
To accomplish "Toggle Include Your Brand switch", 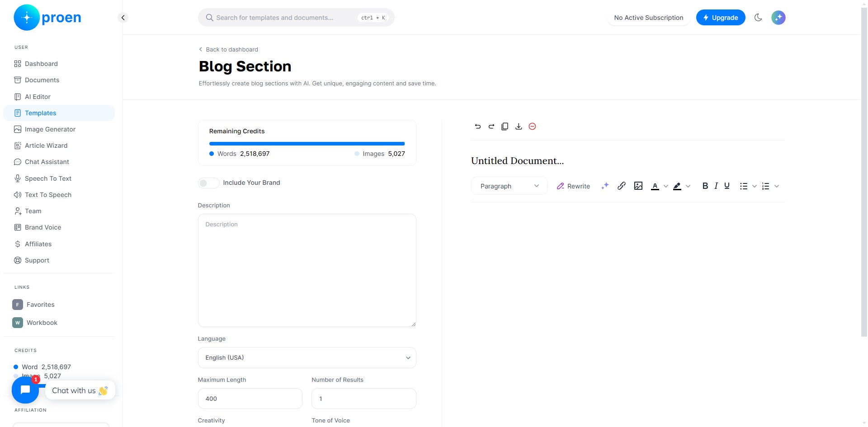I will (x=208, y=183).
